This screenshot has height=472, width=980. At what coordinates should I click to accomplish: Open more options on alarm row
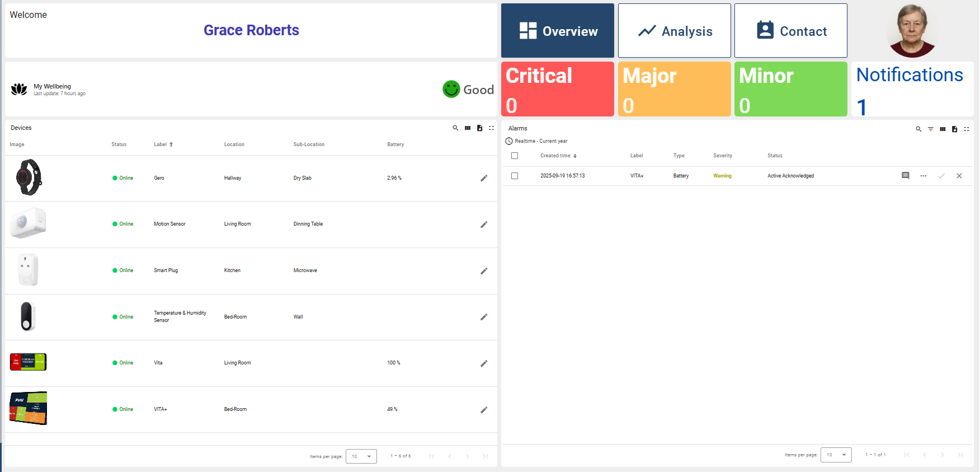tap(923, 176)
